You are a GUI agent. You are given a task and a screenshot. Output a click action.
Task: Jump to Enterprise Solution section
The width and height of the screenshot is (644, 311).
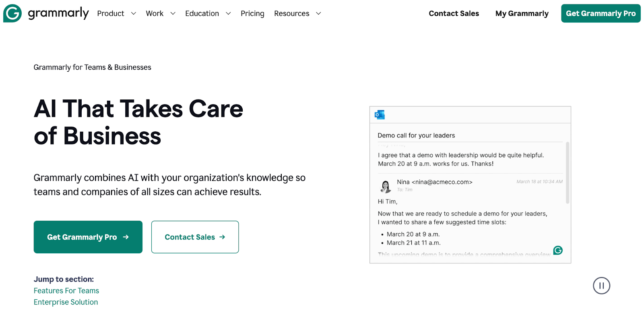click(66, 302)
